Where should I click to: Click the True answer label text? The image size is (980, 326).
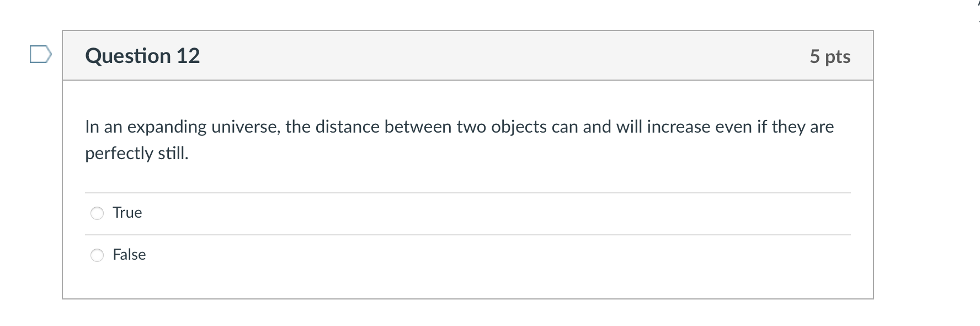(x=127, y=212)
